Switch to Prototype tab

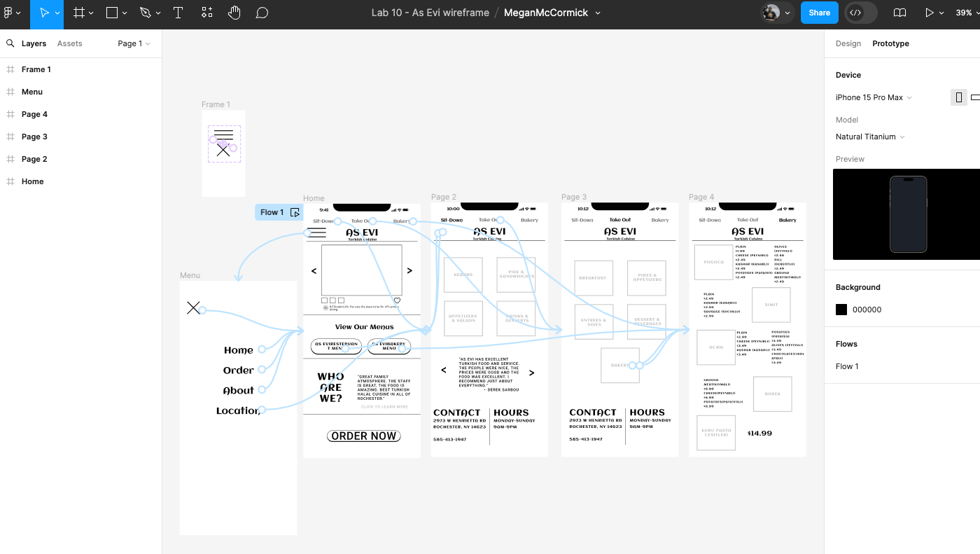(890, 43)
